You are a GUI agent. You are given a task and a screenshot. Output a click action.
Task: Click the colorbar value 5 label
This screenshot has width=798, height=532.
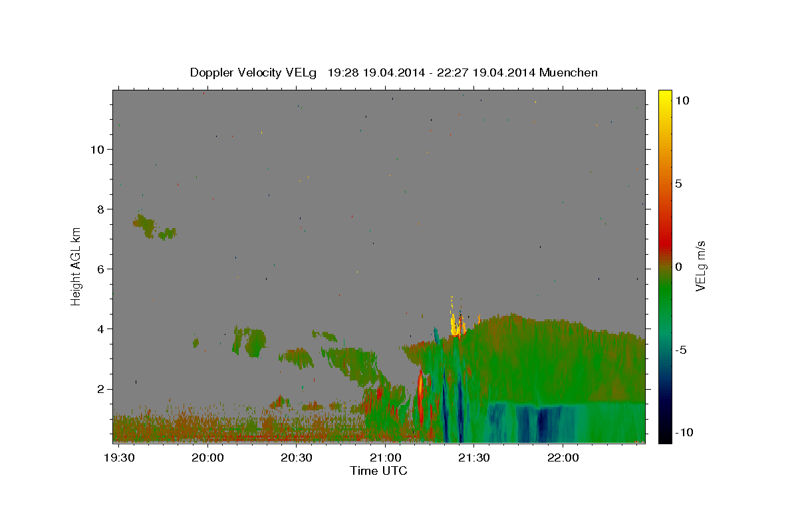(x=680, y=183)
